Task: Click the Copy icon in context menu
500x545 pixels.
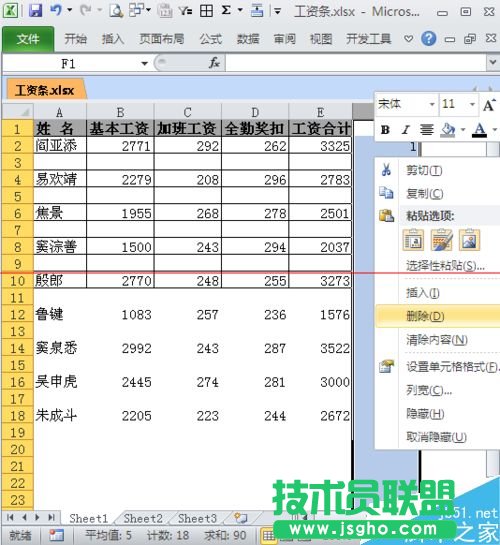Action: [x=386, y=193]
